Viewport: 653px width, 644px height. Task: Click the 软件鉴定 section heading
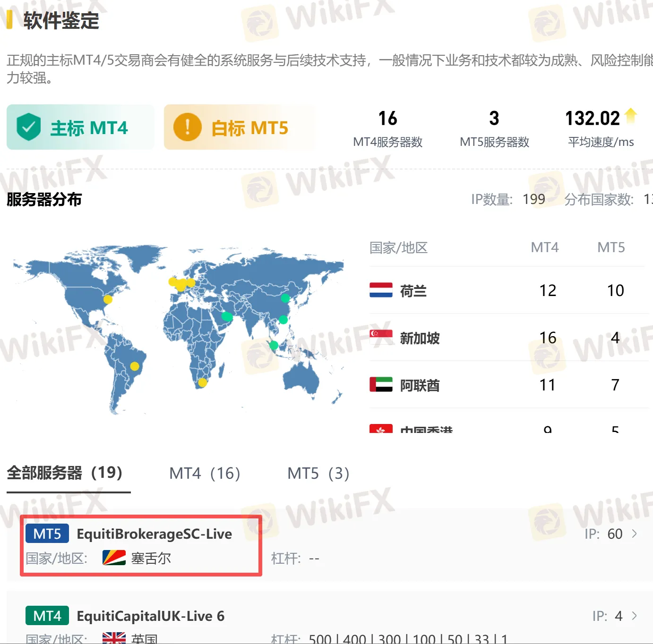(x=61, y=21)
